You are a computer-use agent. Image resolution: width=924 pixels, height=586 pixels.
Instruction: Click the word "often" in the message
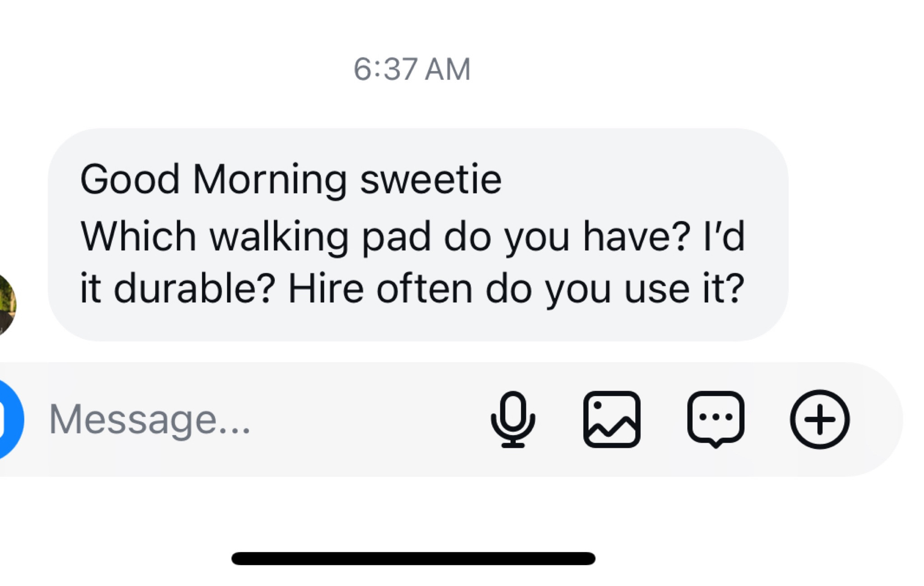click(425, 289)
